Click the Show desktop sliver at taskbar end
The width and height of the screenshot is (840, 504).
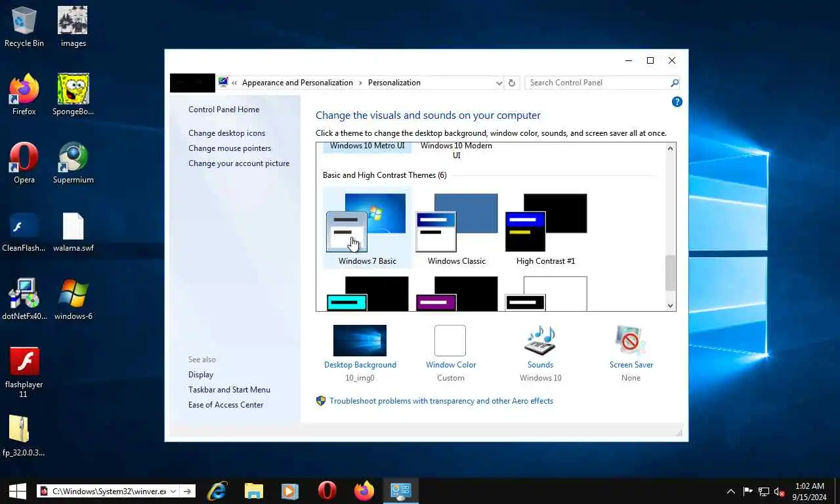pyautogui.click(x=837, y=491)
